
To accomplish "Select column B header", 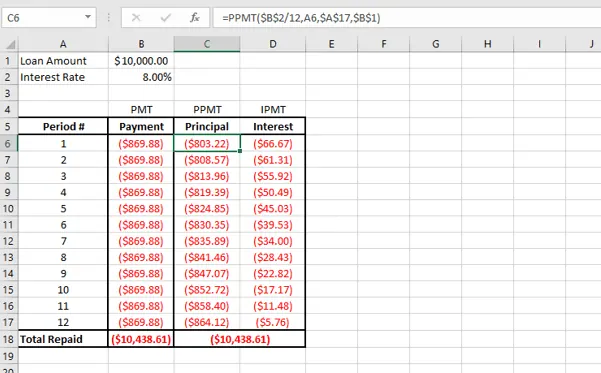I will [141, 44].
